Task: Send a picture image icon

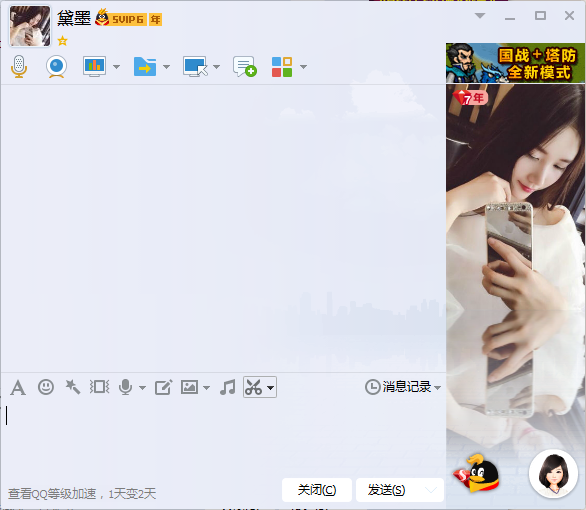Action: [189, 387]
